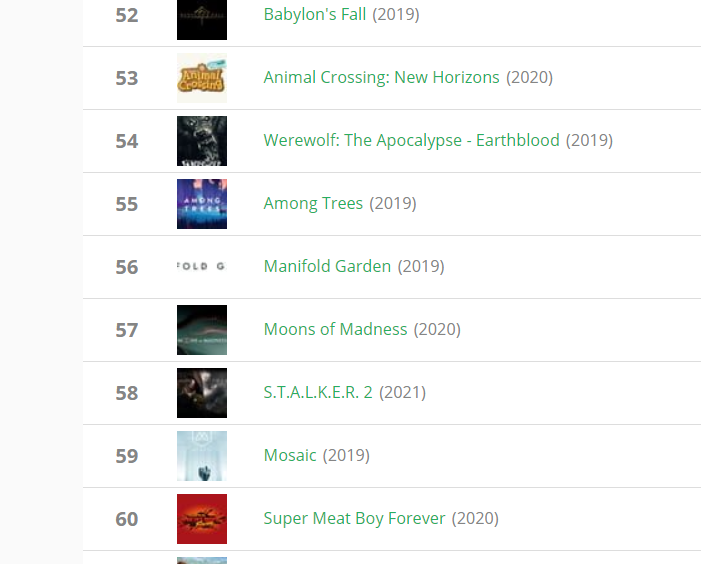Click the S.T.A.L.K.E.R. 2 title

pyautogui.click(x=318, y=392)
